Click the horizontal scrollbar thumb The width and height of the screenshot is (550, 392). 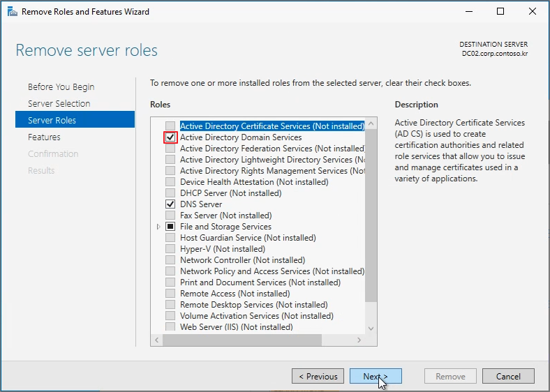tap(242, 340)
